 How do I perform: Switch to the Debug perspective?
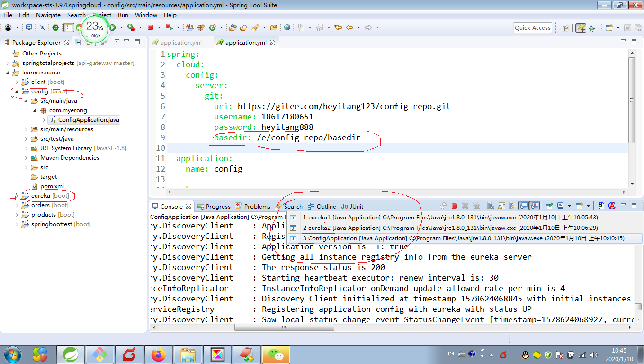(592, 28)
